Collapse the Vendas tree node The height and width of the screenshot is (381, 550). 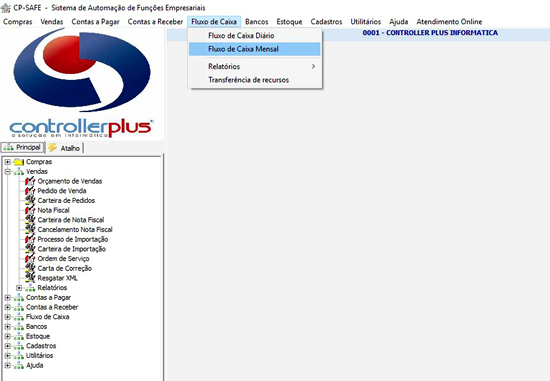[7, 172]
